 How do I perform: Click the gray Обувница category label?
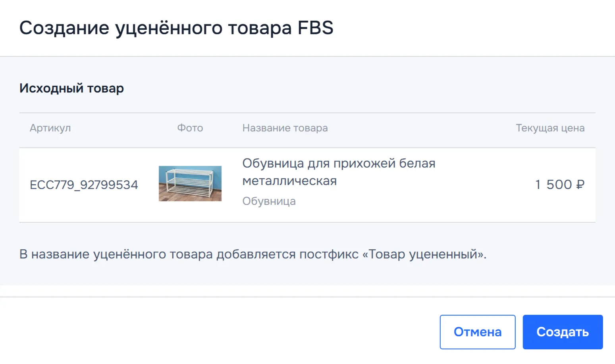(x=269, y=201)
